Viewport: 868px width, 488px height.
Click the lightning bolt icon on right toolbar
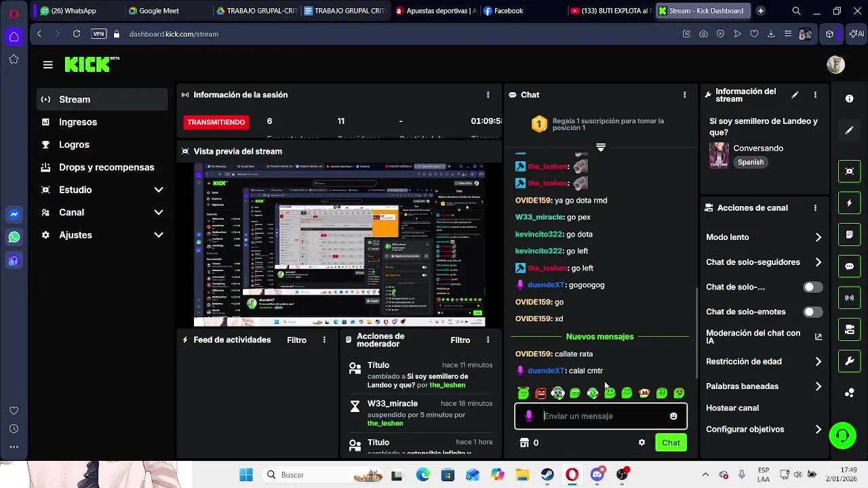click(850, 203)
